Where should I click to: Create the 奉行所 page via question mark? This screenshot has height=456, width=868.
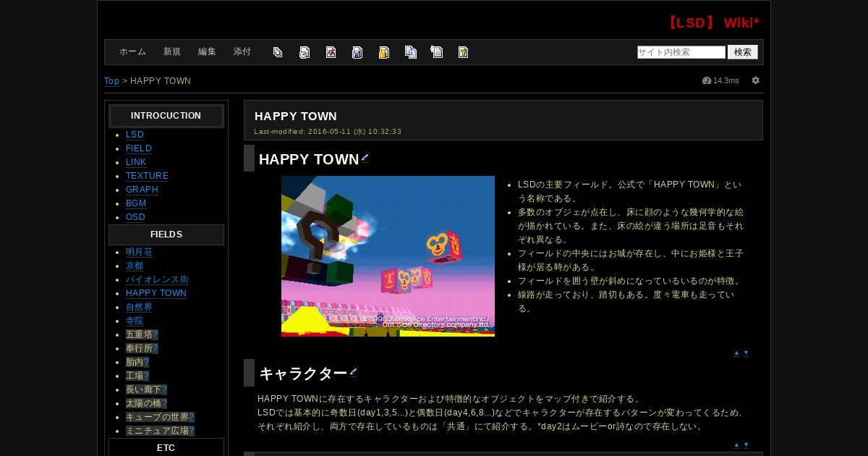click(x=156, y=348)
